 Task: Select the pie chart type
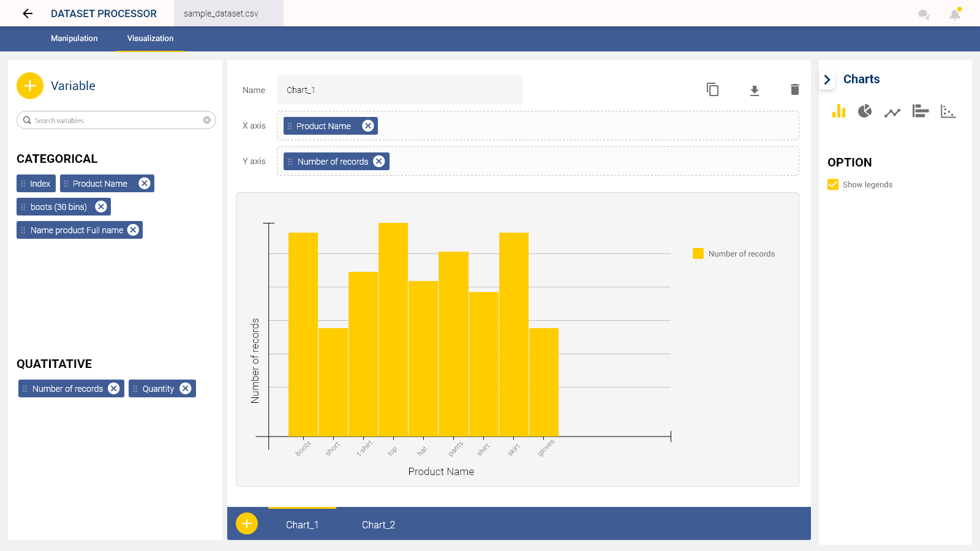point(864,111)
